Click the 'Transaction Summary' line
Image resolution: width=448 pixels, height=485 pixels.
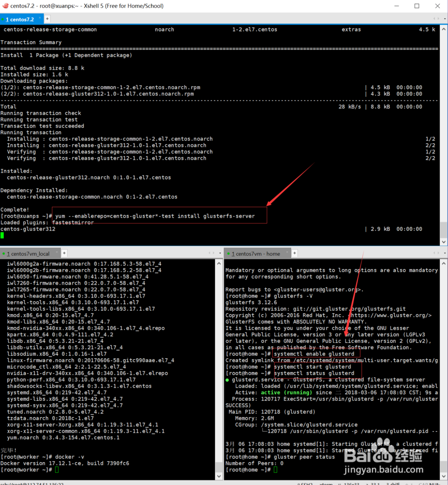(x=31, y=43)
